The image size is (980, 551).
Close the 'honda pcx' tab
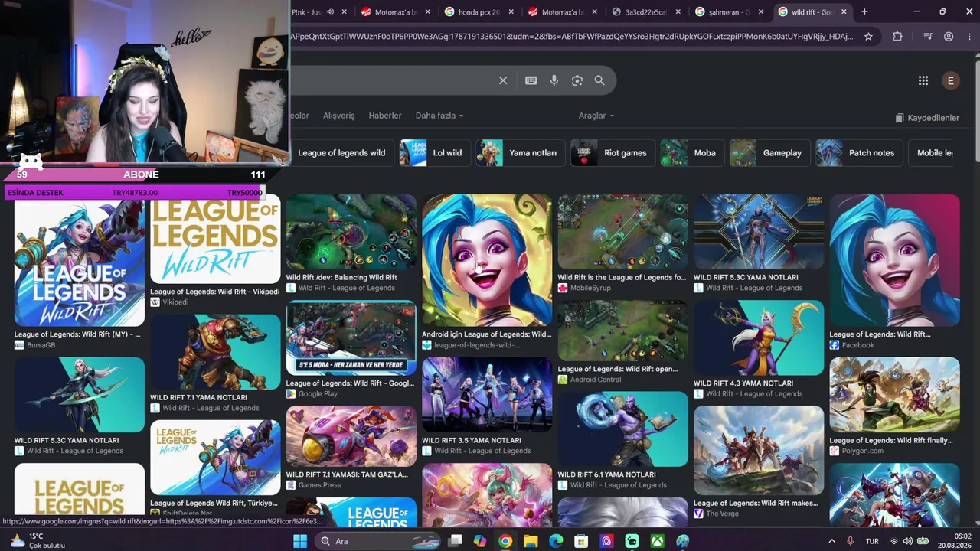click(x=511, y=11)
